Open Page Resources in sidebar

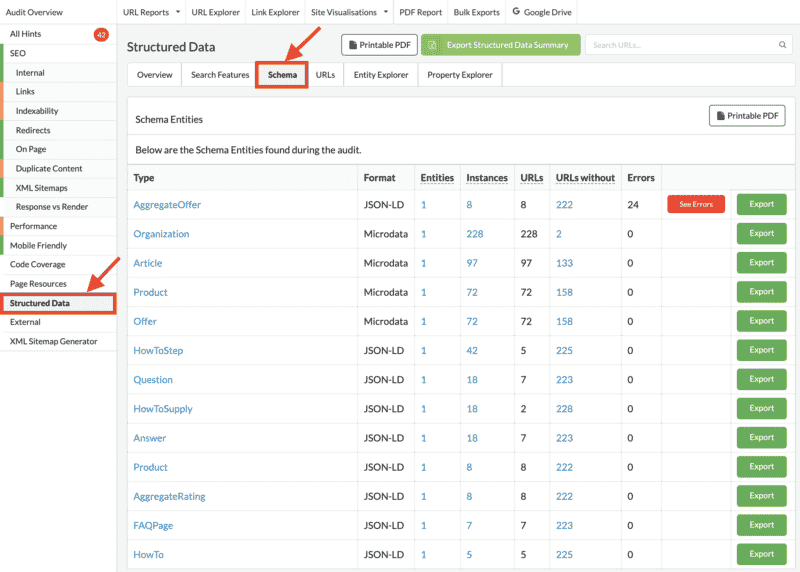click(x=38, y=284)
